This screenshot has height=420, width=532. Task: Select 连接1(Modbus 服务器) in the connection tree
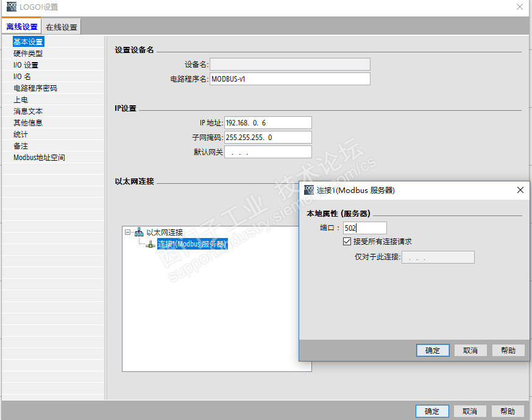pyautogui.click(x=192, y=244)
